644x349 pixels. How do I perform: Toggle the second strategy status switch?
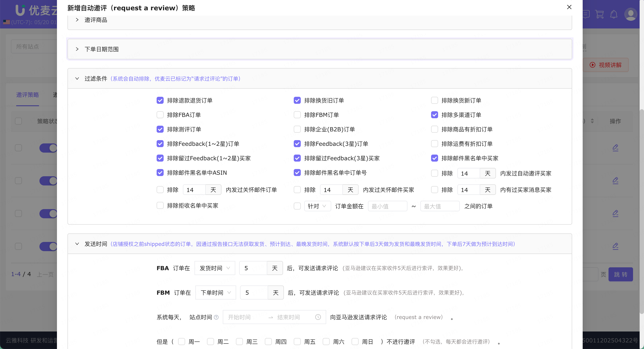coord(48,181)
